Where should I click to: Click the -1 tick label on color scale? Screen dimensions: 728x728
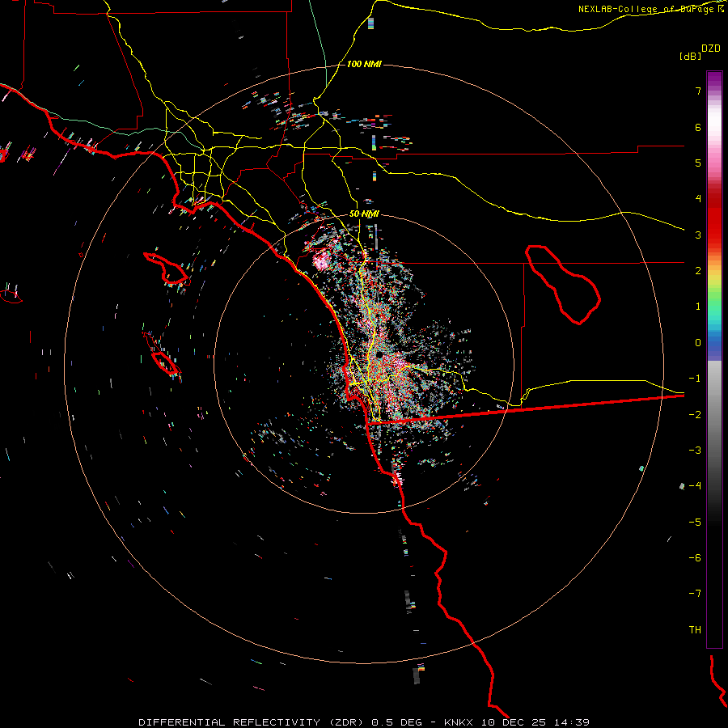tap(695, 378)
